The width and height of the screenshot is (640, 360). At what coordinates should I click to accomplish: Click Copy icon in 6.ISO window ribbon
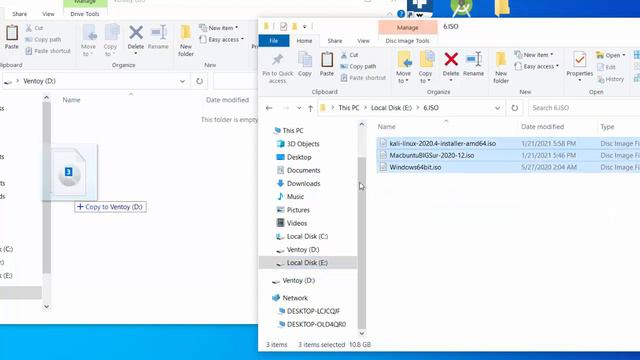click(x=304, y=64)
